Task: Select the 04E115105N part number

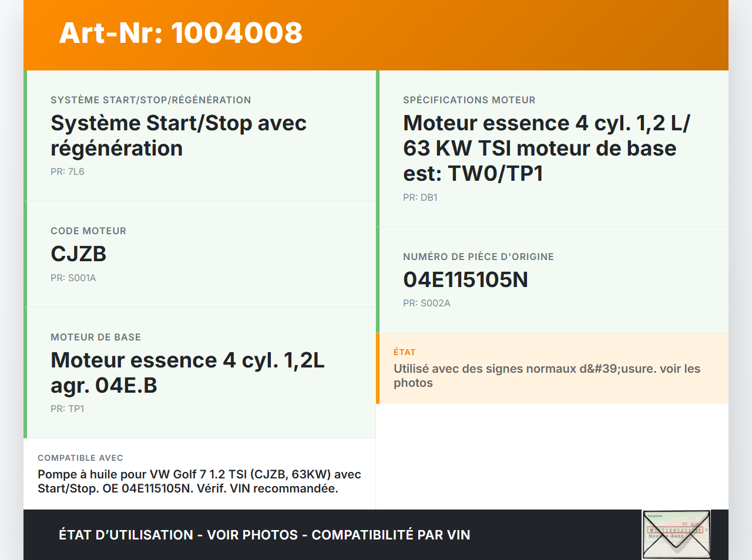Action: tap(465, 279)
